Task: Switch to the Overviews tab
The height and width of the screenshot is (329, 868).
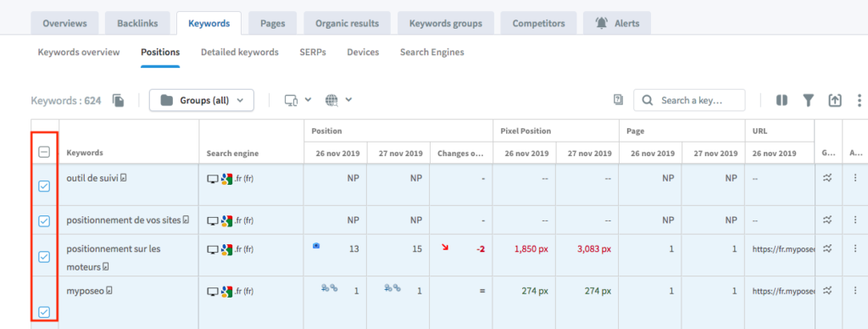Action: point(64,23)
